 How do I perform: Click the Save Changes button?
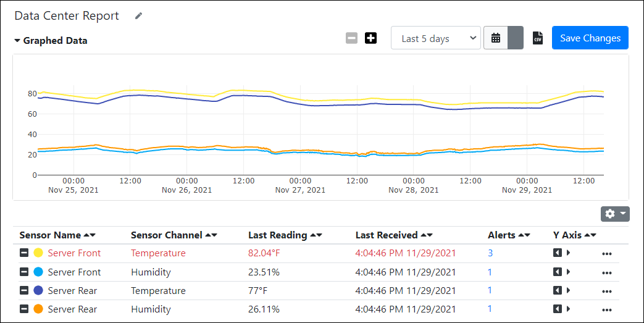[x=590, y=38]
